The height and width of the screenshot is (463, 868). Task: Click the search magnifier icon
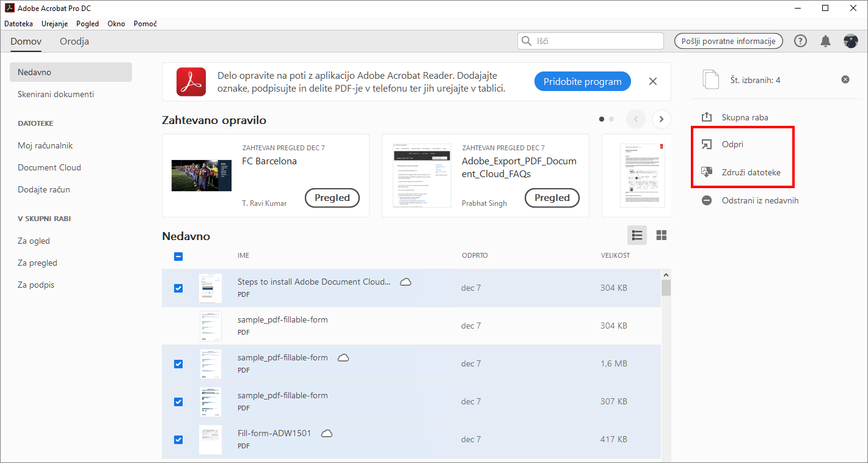coord(526,42)
